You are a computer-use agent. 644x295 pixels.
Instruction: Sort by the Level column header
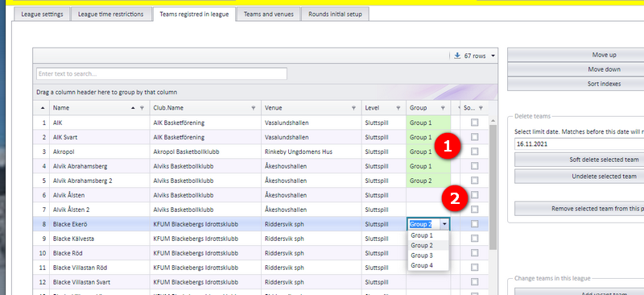coord(384,108)
